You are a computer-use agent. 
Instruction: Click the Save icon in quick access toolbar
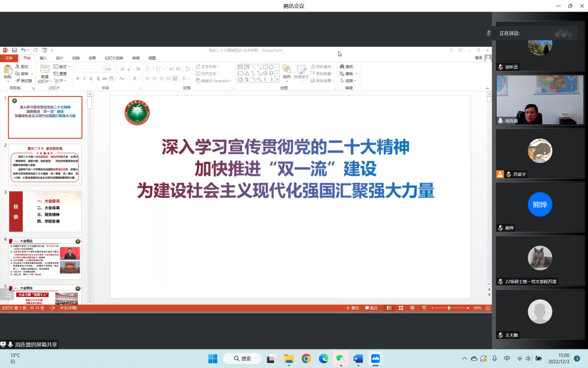pos(15,50)
